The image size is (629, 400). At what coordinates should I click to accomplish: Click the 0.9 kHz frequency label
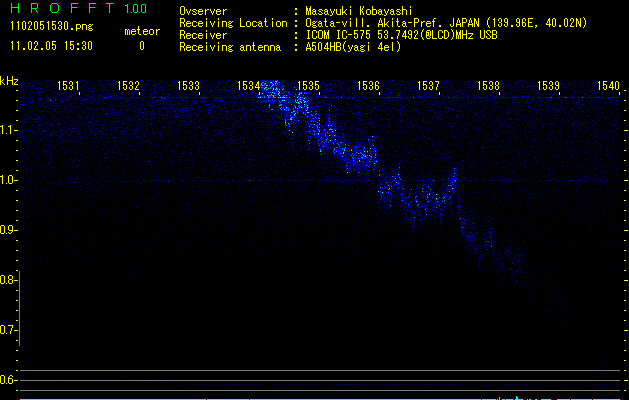pos(7,230)
